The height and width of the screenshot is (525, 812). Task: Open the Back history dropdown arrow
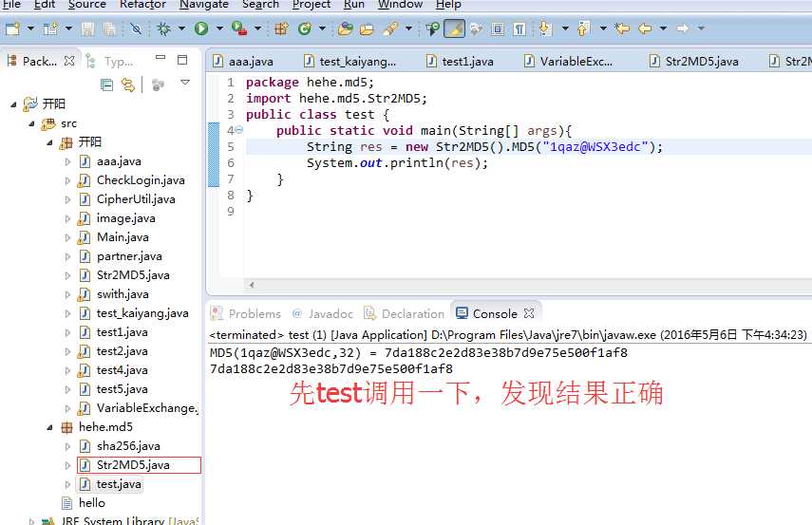[664, 28]
